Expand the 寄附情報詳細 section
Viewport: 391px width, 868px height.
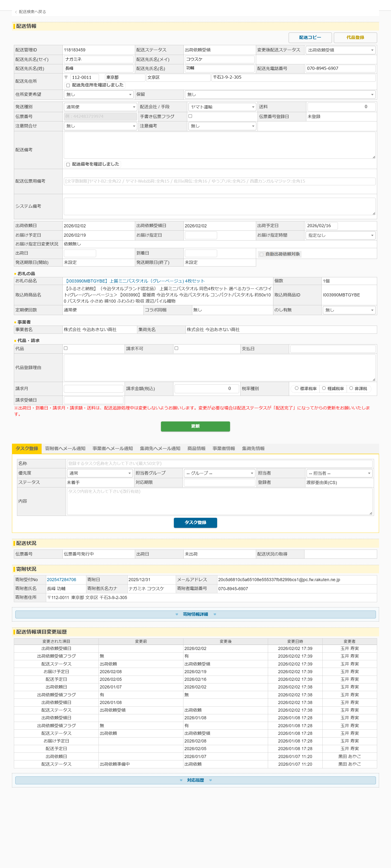[x=196, y=614]
